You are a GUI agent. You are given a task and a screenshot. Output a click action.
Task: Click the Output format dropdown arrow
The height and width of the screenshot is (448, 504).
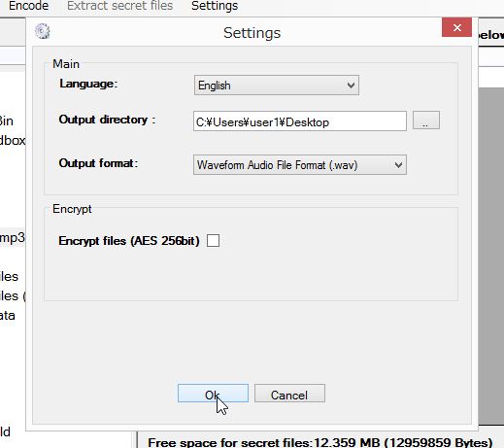coord(398,165)
